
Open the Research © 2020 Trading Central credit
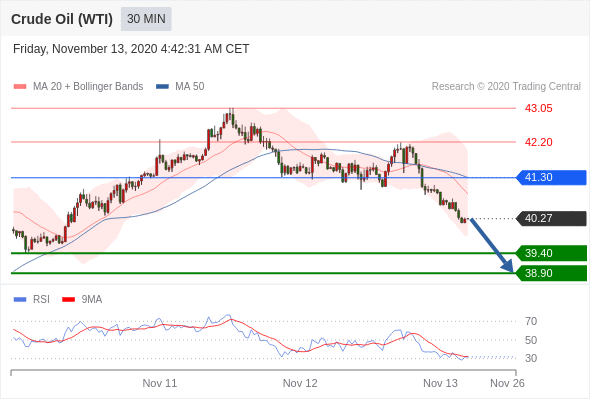click(x=506, y=87)
